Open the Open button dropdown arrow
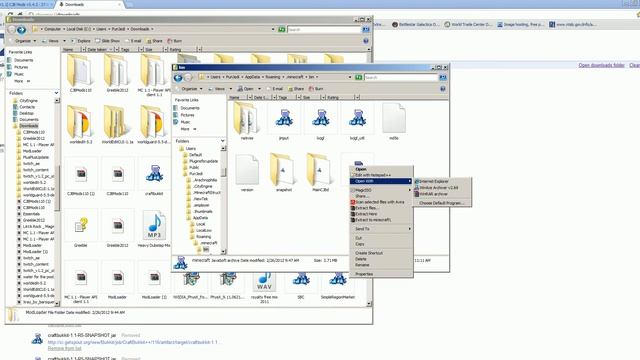The width and height of the screenshot is (640, 360). (259, 89)
